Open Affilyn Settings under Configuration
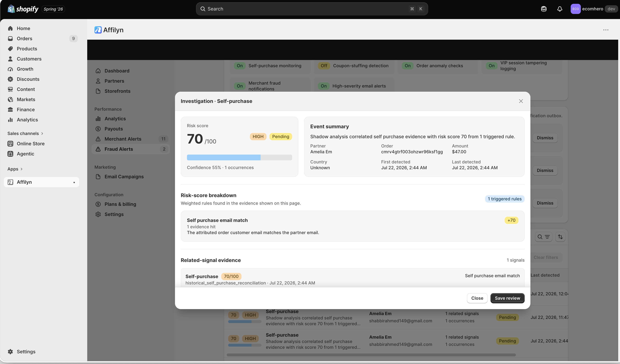Screen dimensions: 620x364 pos(114,214)
